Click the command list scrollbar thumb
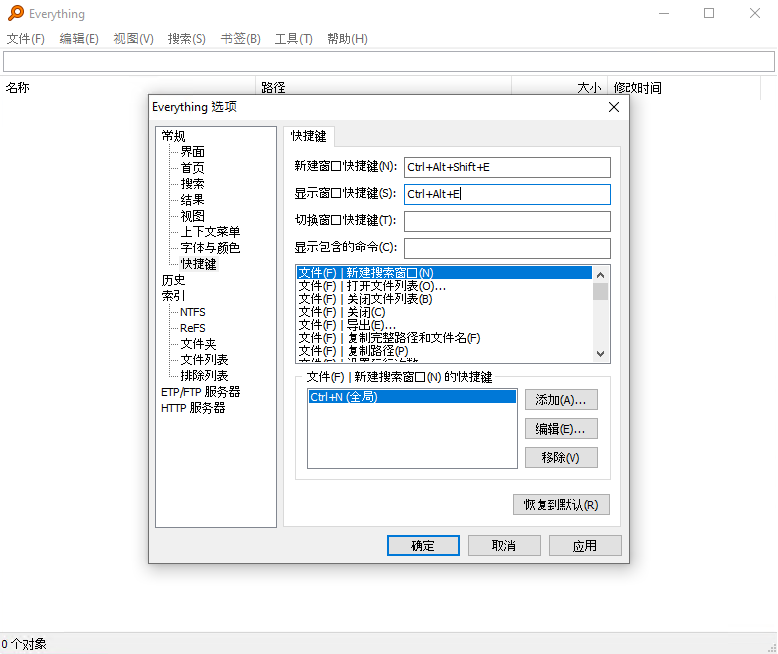 pos(600,291)
